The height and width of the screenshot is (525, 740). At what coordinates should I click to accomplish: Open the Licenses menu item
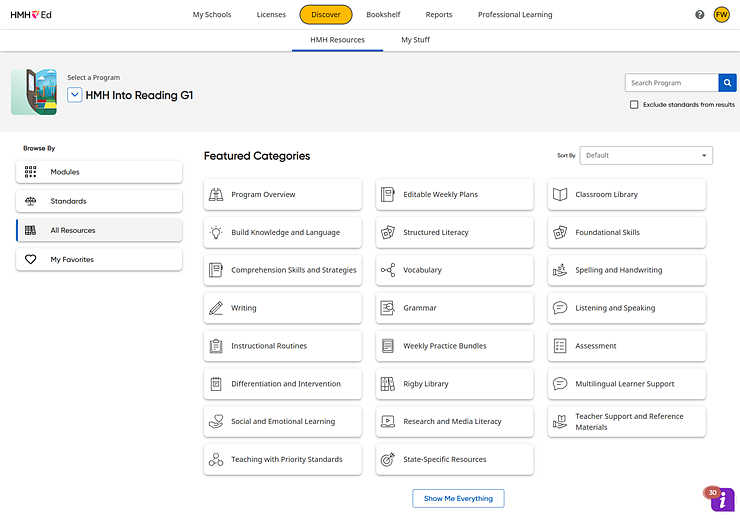[271, 15]
